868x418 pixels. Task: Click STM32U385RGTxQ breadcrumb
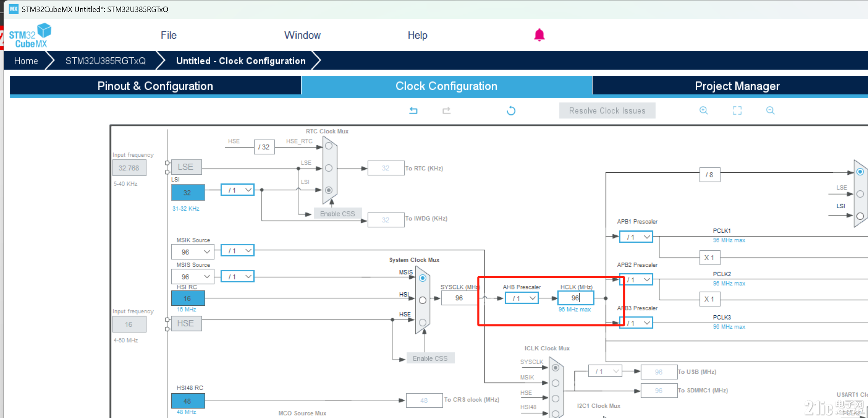pos(105,61)
